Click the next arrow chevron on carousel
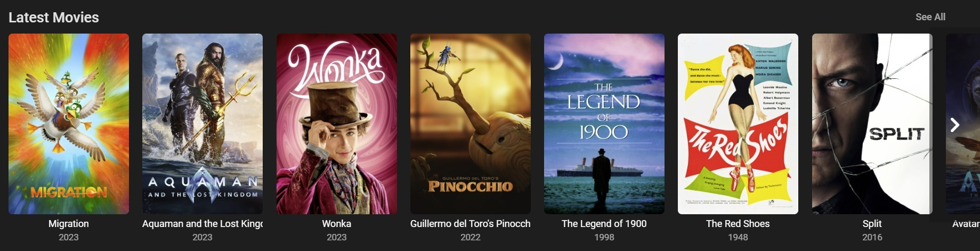980x251 pixels. (x=954, y=125)
